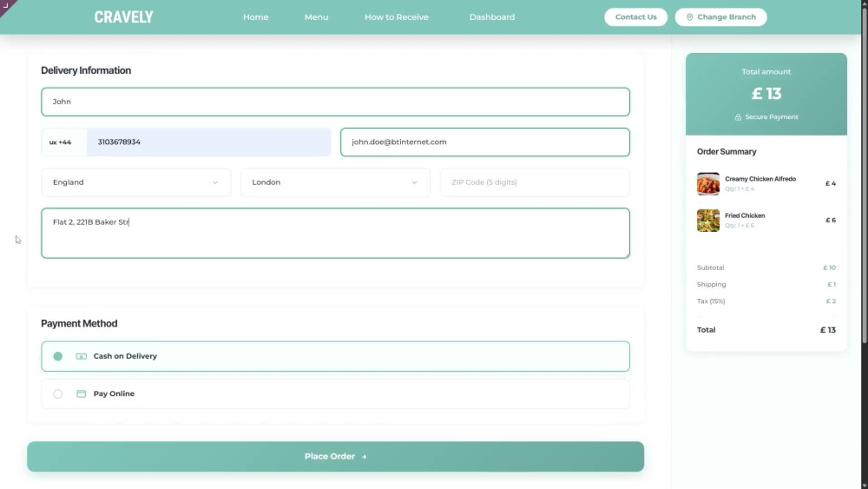Click the email field john.doe@btinternet.com

(485, 142)
